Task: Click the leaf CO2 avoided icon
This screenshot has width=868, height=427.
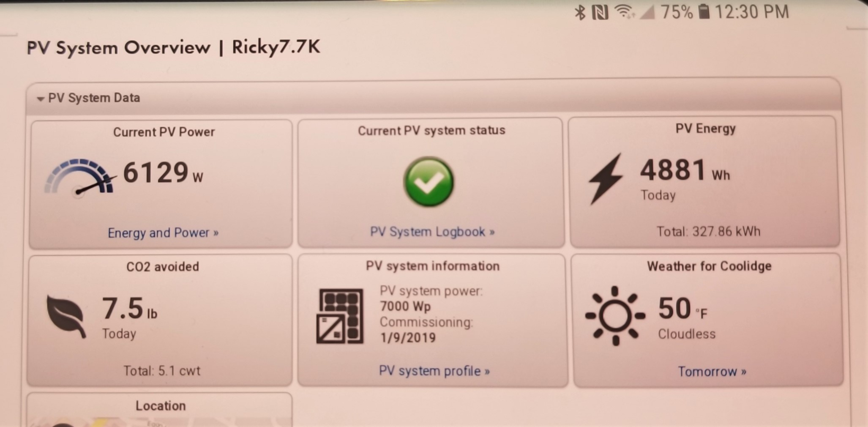Action: (x=66, y=316)
